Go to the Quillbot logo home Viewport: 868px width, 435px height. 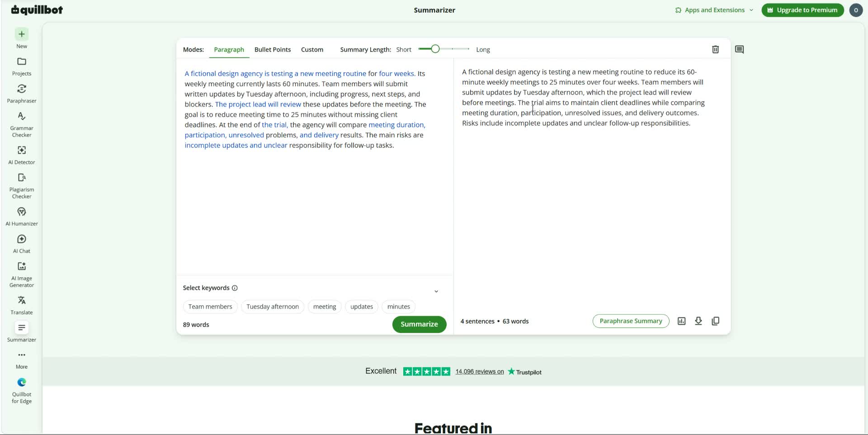point(37,10)
